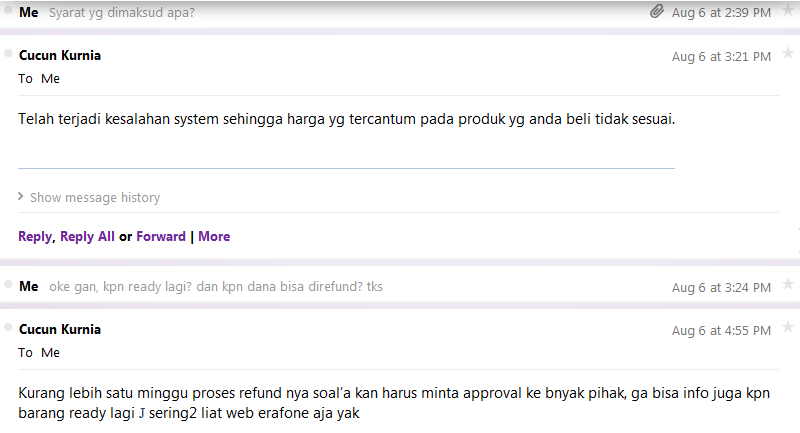Click timestamp Aug 6 at 4:55 PM
Screen dimensions: 800x433
coord(721,330)
